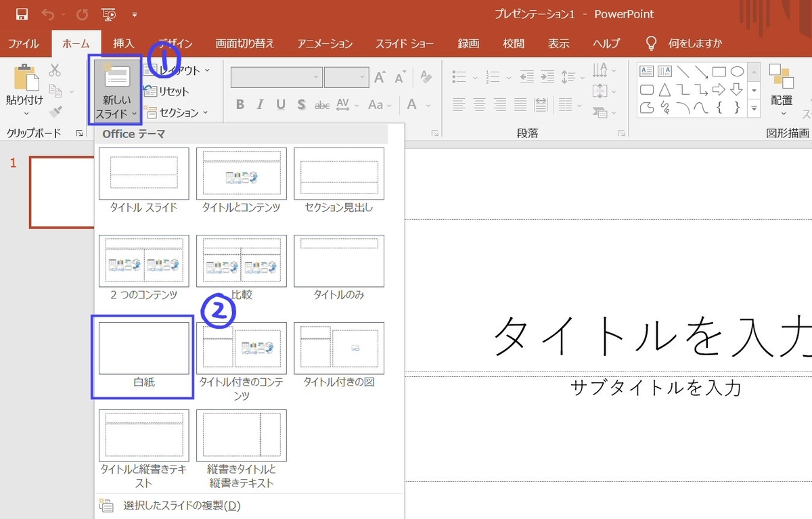Toggle Justify paragraph alignment
812x519 pixels.
pos(520,105)
